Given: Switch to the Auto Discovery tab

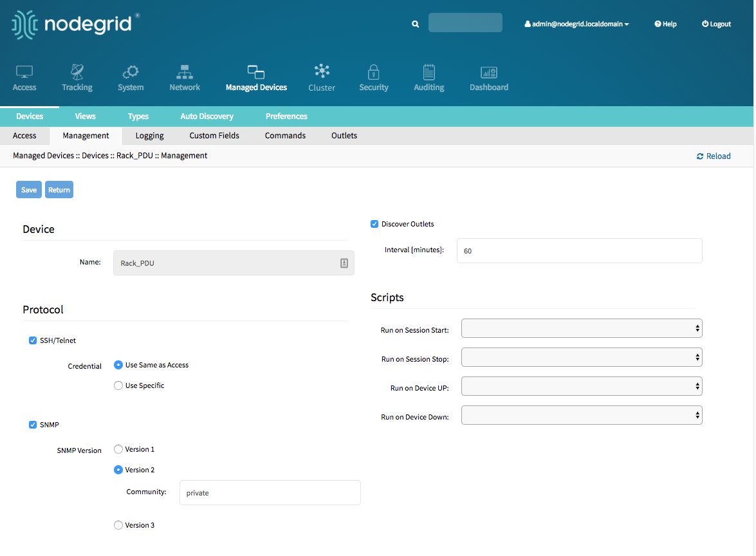Looking at the screenshot, I should click(207, 116).
